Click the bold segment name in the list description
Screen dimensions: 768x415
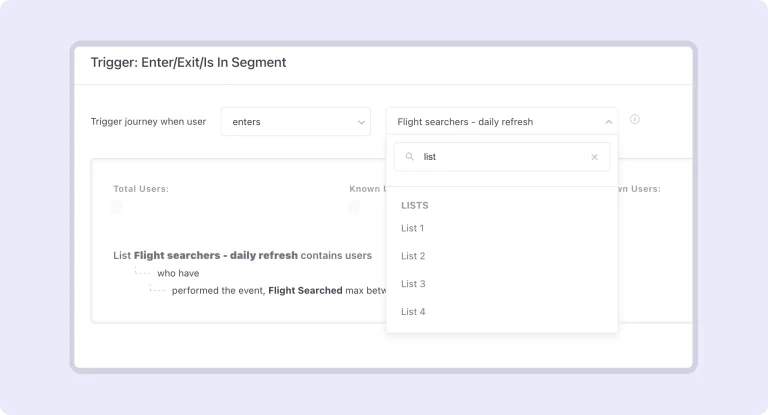[x=215, y=255]
